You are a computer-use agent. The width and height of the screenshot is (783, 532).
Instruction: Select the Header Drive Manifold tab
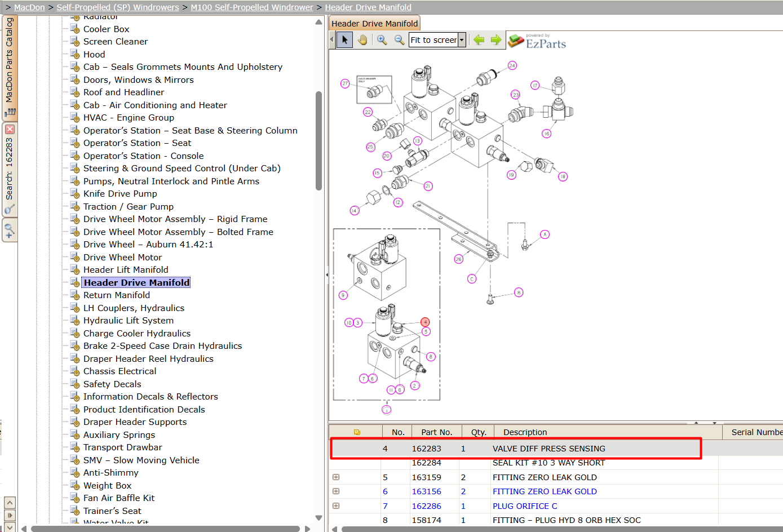coord(374,24)
